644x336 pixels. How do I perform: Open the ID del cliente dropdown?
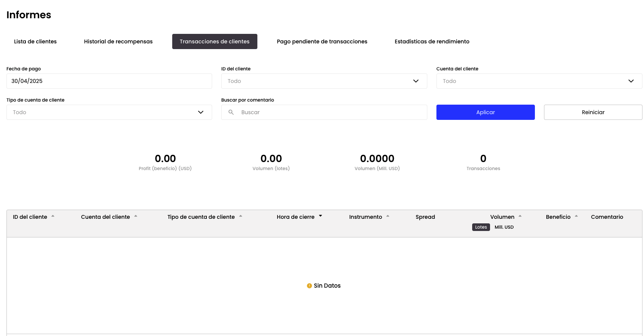click(x=324, y=81)
